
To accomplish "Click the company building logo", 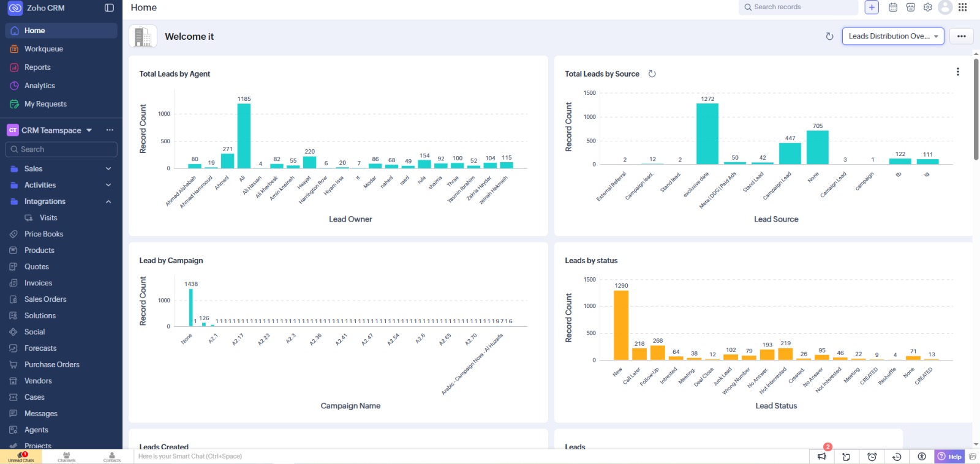I will point(143,36).
